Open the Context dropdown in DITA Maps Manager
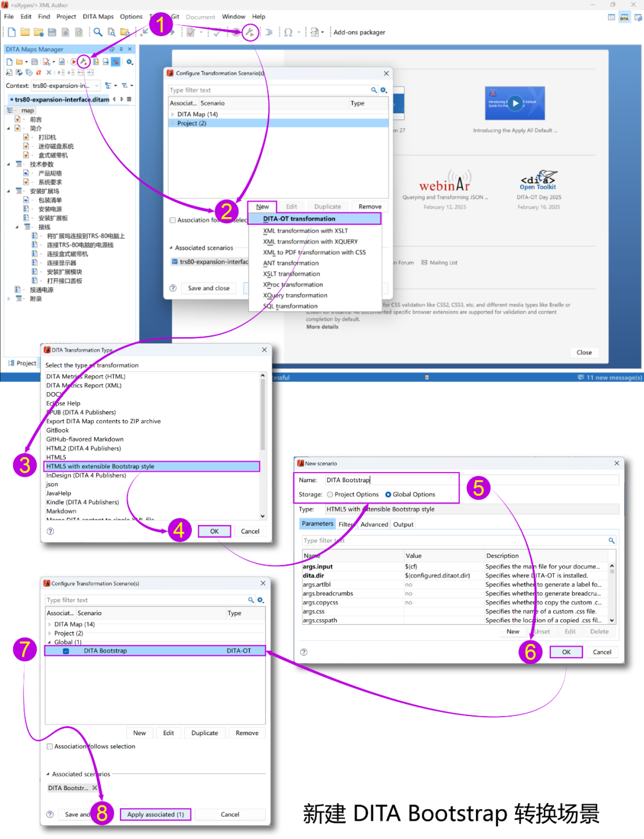644x839 pixels. [97, 85]
